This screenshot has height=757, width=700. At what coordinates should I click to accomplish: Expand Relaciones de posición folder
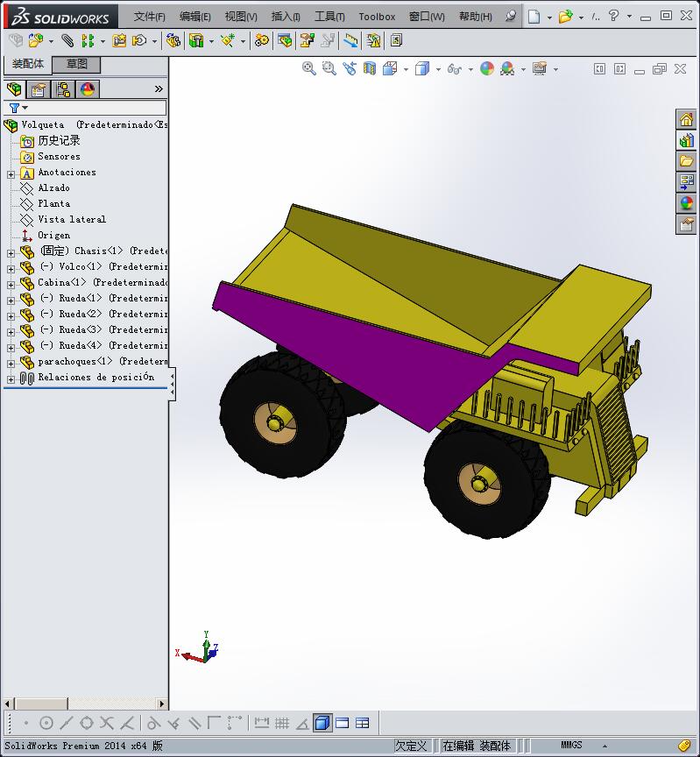pyautogui.click(x=11, y=379)
